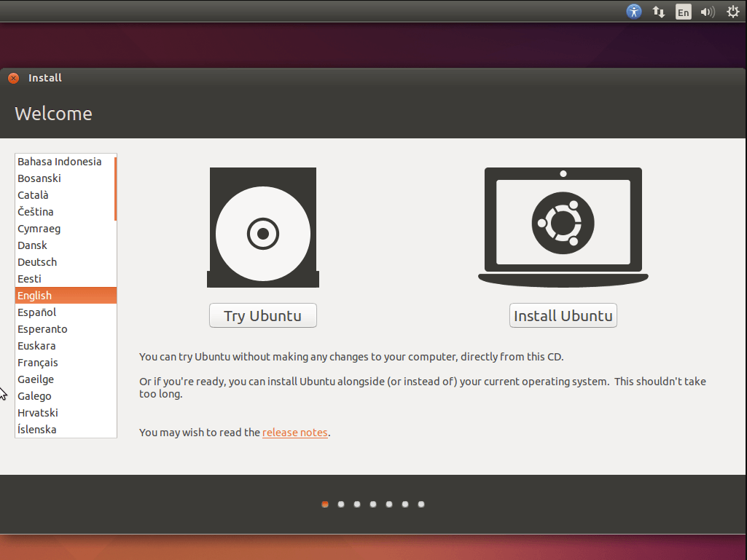Open the network connections indicator

tap(658, 12)
